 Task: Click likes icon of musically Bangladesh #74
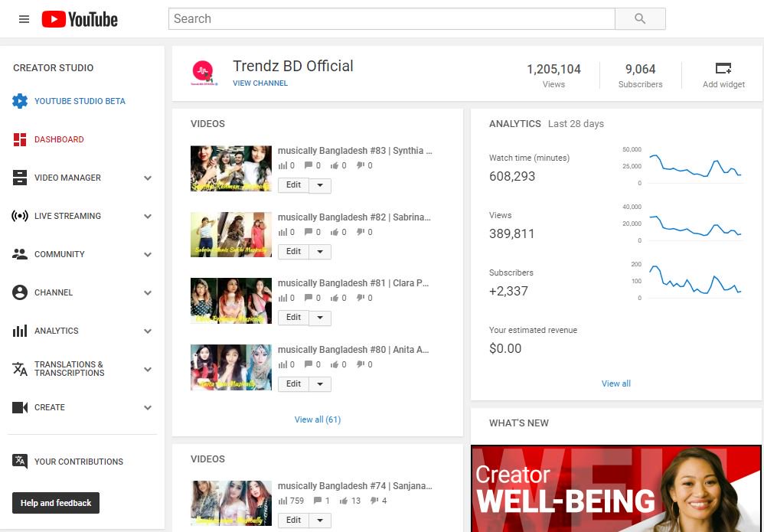pos(344,501)
